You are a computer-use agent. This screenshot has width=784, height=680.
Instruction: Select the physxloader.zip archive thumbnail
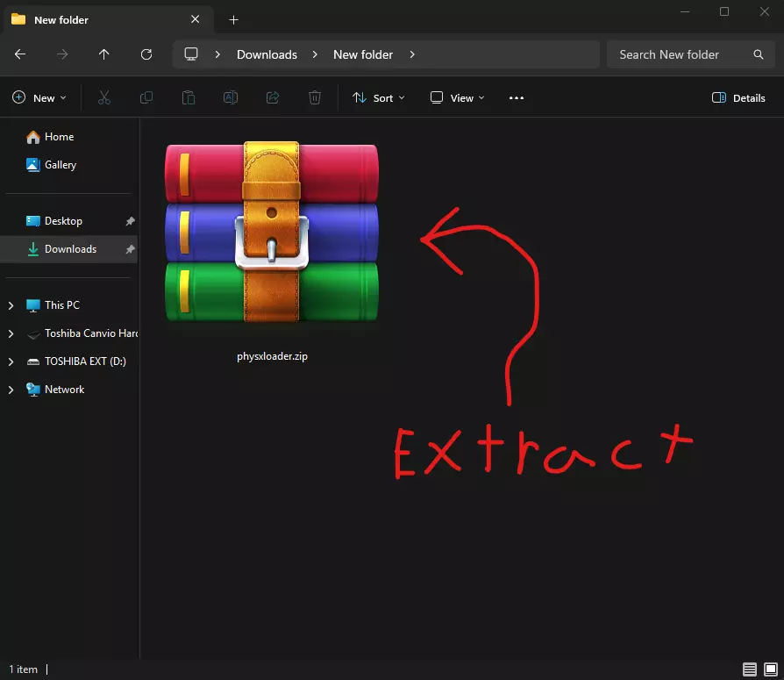(272, 231)
